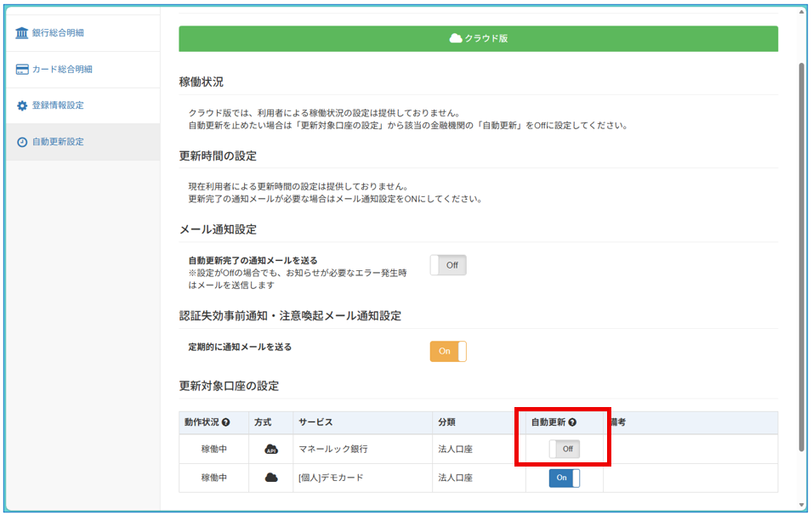
Task: Click the bank building icon in sidebar
Action: tap(22, 33)
